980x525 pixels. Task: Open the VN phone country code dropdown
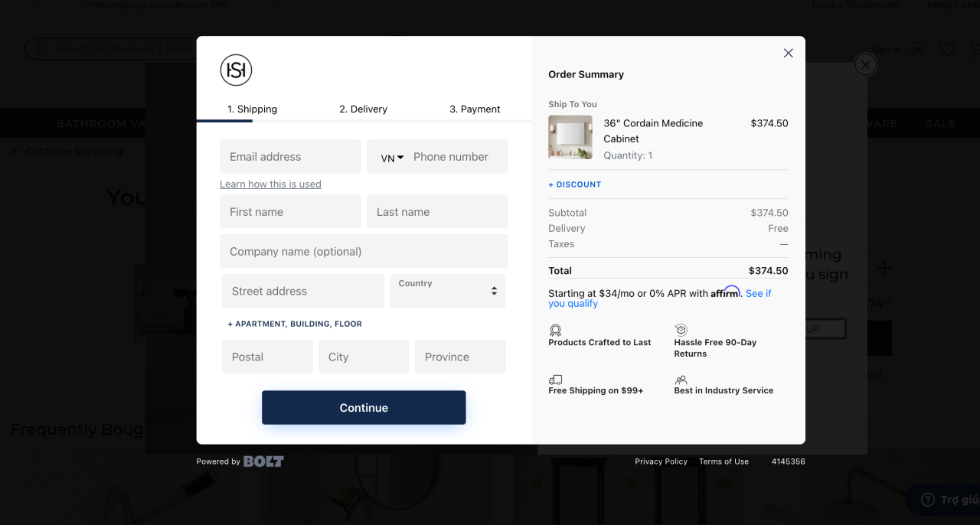coord(392,158)
